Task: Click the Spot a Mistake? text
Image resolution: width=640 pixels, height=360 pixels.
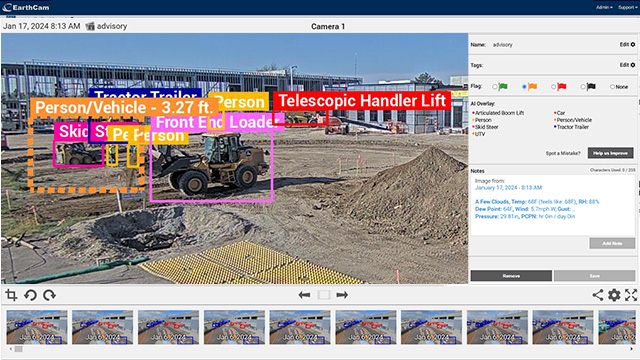Action: [x=563, y=153]
